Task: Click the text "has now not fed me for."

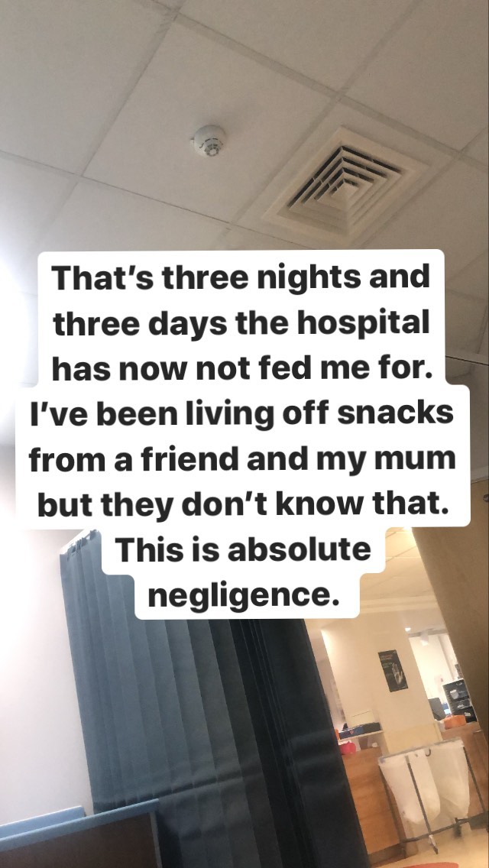Action: coord(242,368)
